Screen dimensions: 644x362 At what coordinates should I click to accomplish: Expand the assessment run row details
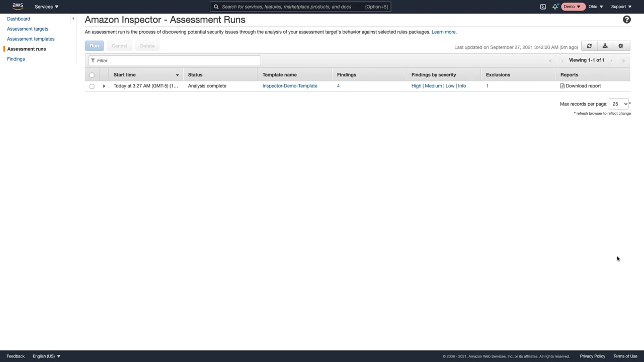point(104,86)
